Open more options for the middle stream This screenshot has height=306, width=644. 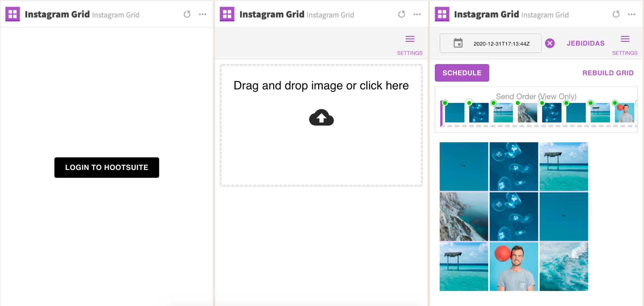(x=417, y=14)
